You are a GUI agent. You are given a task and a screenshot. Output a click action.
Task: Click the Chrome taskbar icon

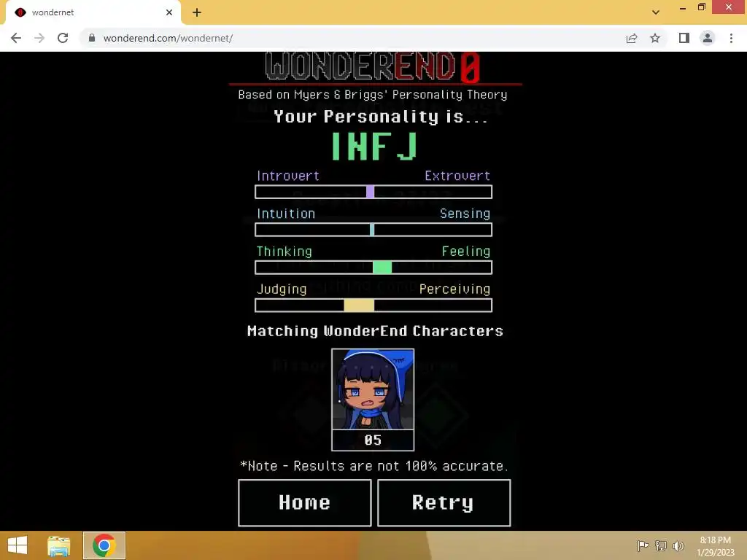[x=104, y=545]
